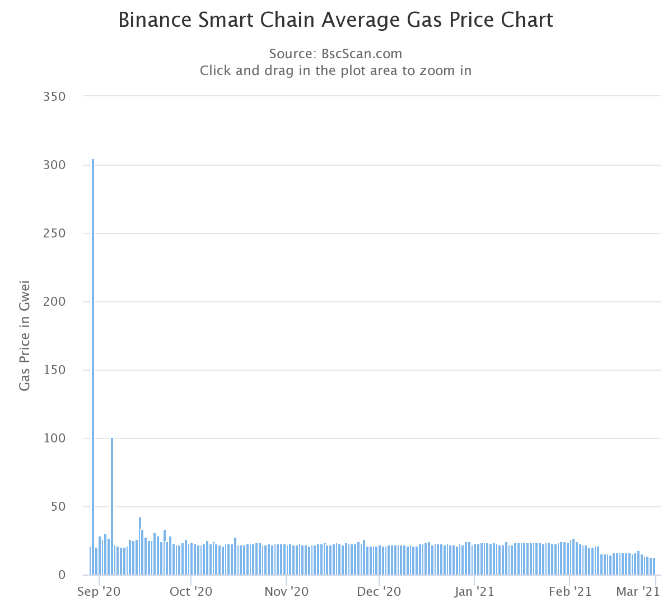Click the Gas Price in Gwei axis title

pyautogui.click(x=25, y=335)
